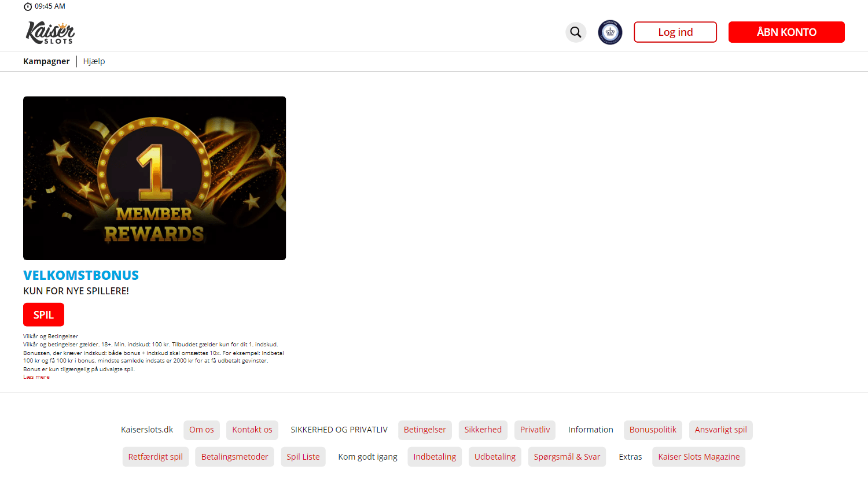The width and height of the screenshot is (868, 488).
Task: Click the Kaiser Slots logo
Action: [x=50, y=32]
